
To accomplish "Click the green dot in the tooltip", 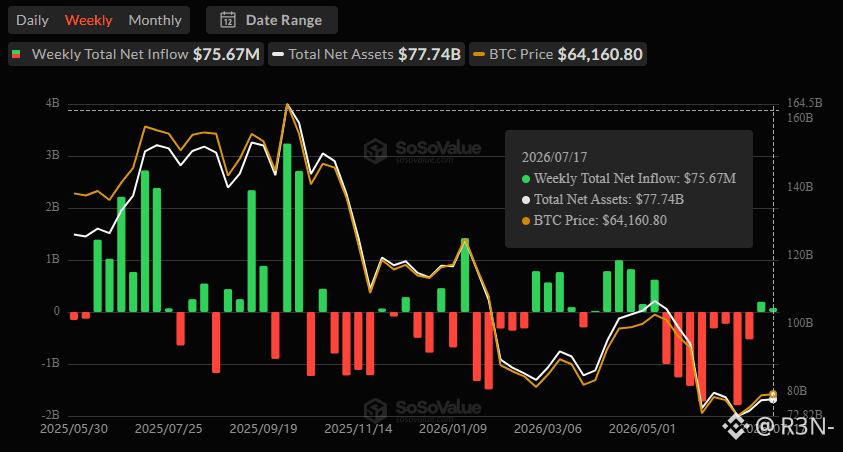I will tap(526, 179).
